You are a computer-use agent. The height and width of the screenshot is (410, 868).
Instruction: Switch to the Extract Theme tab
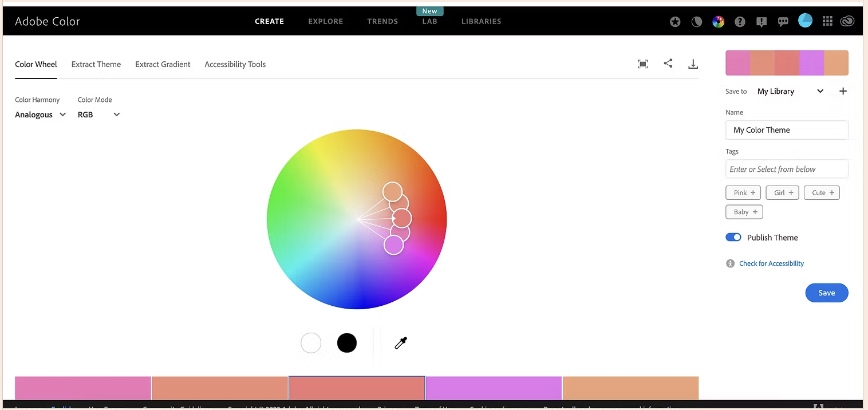[96, 64]
